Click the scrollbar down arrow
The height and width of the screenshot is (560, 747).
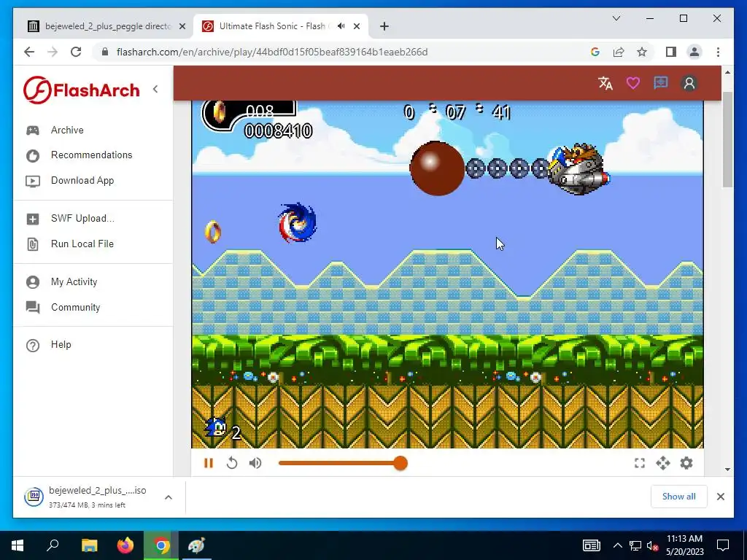[727, 470]
